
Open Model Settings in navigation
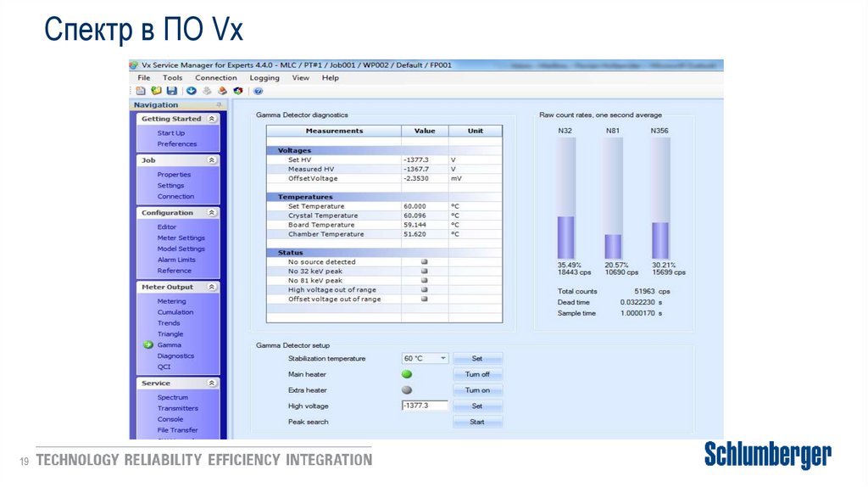tap(181, 249)
